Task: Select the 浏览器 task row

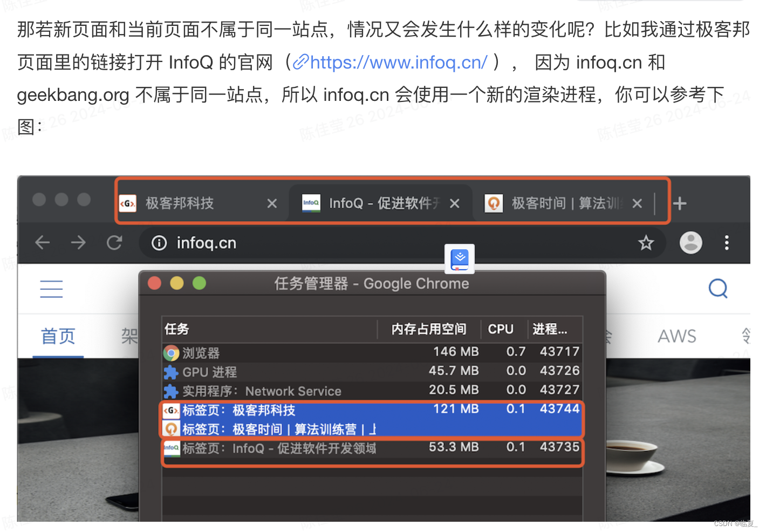Action: click(372, 352)
